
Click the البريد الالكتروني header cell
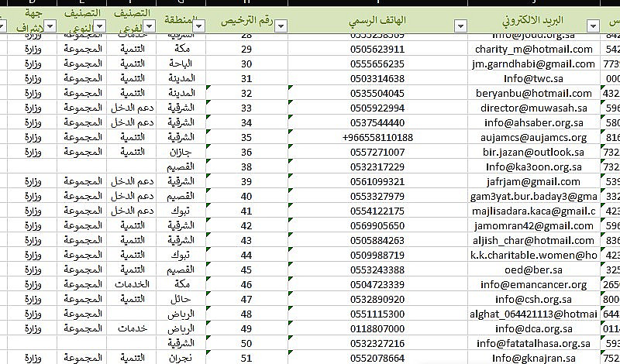coord(534,20)
